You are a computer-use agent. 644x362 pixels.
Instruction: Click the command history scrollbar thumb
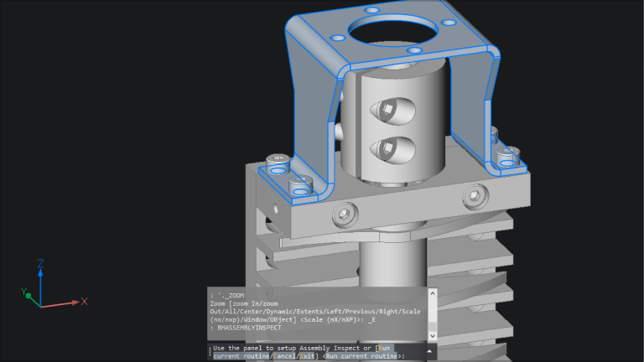click(x=432, y=327)
